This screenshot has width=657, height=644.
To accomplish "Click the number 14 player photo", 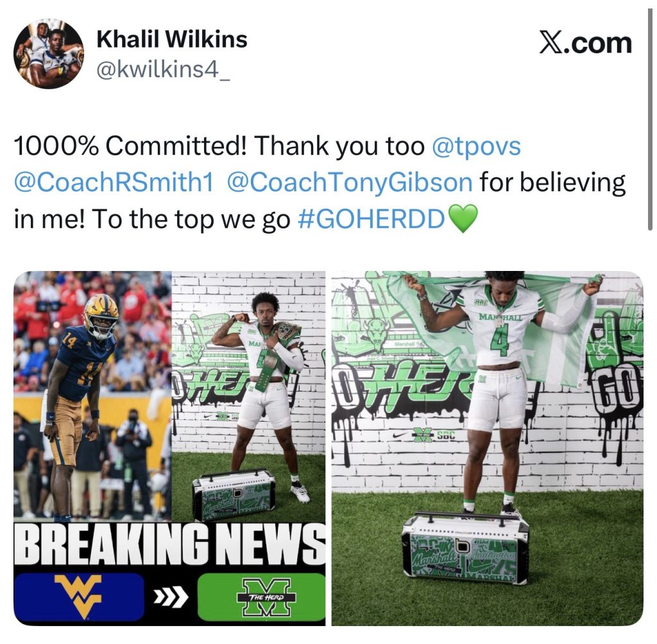I will tap(92, 395).
